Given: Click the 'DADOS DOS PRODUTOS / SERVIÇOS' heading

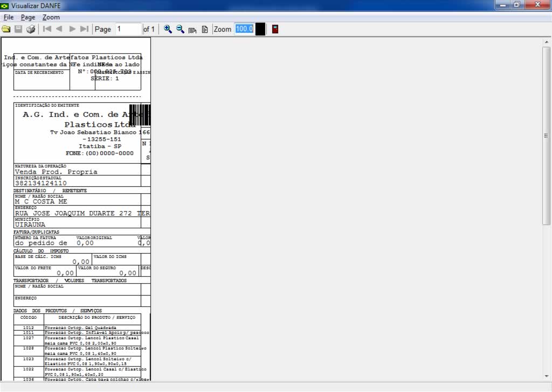Looking at the screenshot, I should click(58, 311).
